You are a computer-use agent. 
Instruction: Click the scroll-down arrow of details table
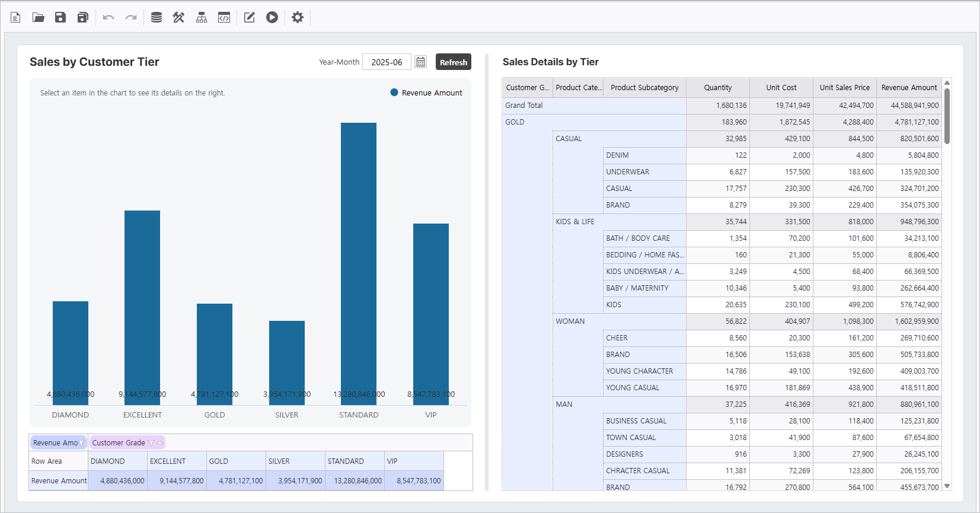947,486
